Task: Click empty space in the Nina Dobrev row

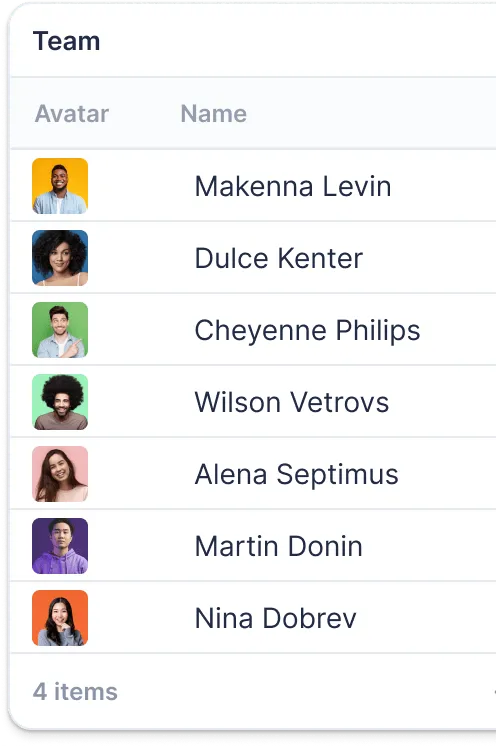Action: pyautogui.click(x=428, y=618)
